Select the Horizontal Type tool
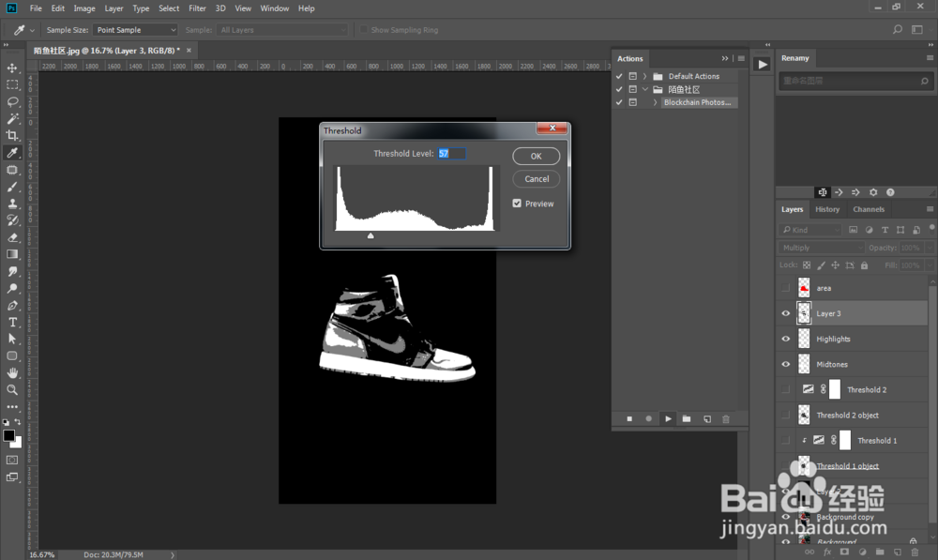Screen dimensions: 938x560 [x=12, y=322]
